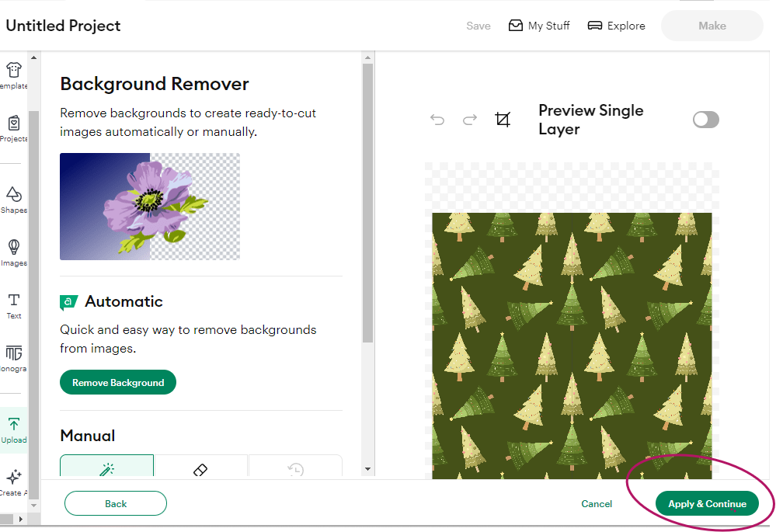Click the redo arrow above preview

[470, 120]
